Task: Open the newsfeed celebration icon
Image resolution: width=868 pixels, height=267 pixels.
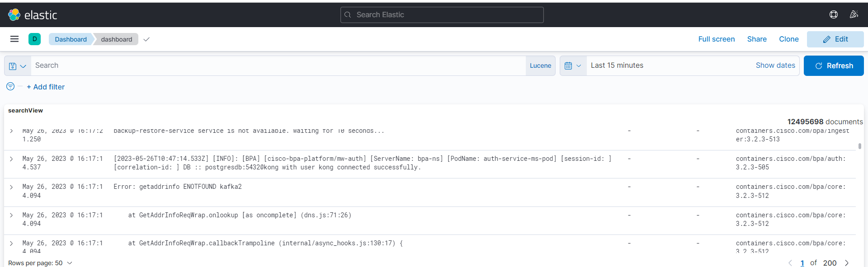Action: 854,14
